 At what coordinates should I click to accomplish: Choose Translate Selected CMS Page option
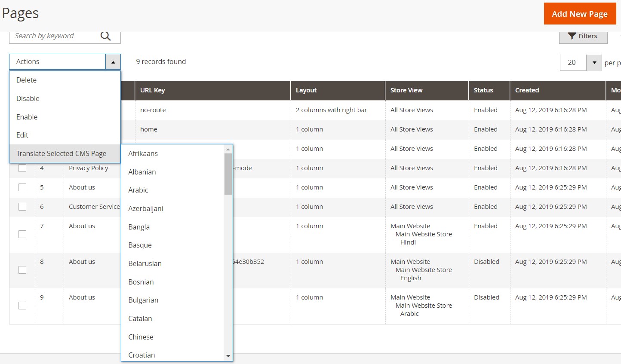click(61, 154)
